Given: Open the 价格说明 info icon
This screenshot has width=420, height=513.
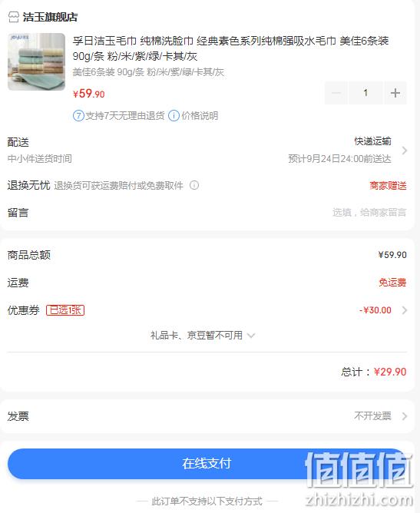Looking at the screenshot, I should [x=174, y=115].
